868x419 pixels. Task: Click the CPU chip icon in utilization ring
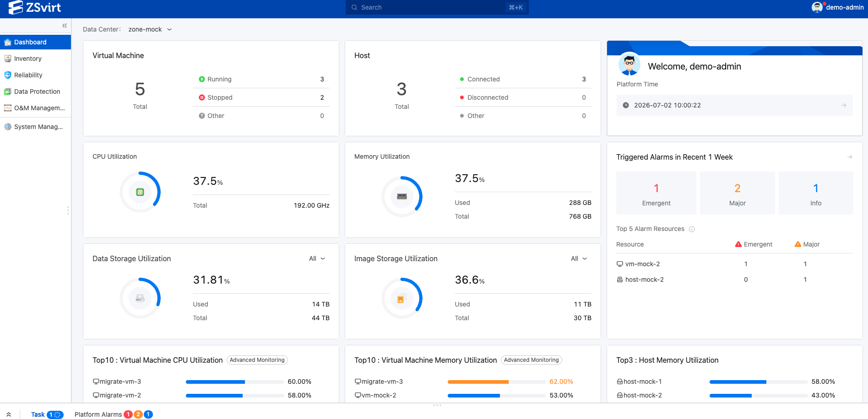tap(140, 192)
